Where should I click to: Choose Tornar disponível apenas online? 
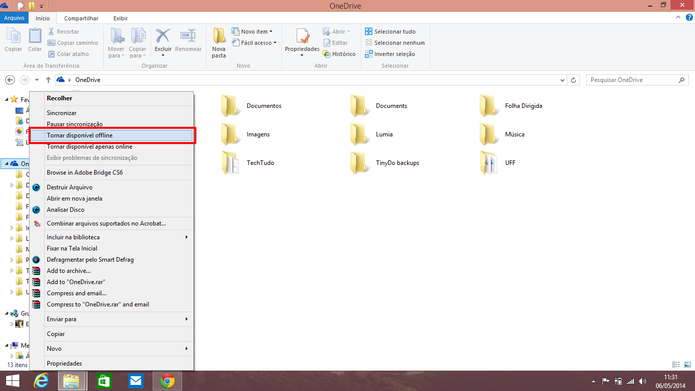pos(112,146)
